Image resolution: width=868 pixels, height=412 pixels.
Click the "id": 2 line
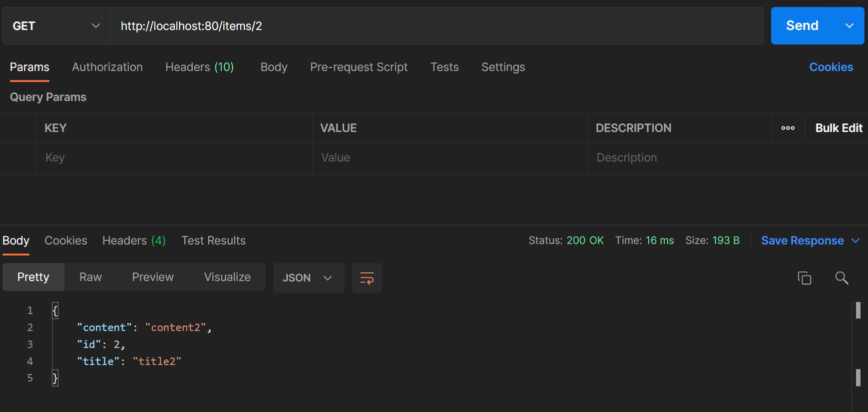(101, 344)
